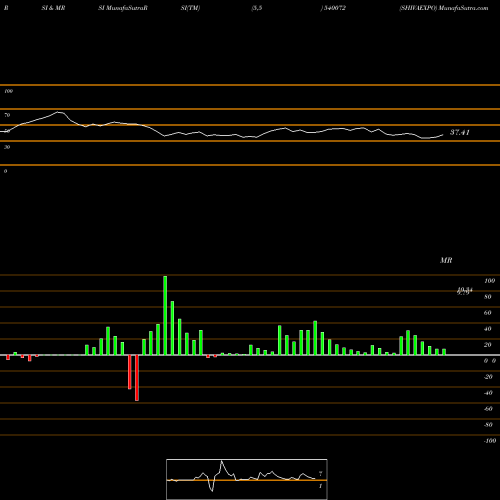The height and width of the screenshot is (500, 500).
Task: Click the longest red bar in MR histogram
Action: 137,378
